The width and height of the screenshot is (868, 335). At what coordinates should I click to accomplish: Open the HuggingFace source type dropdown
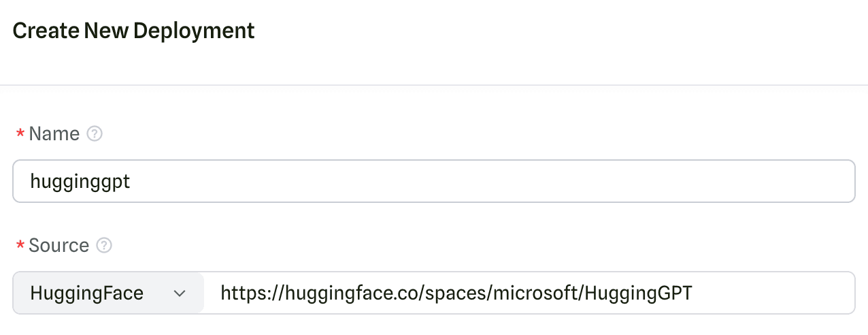(108, 293)
